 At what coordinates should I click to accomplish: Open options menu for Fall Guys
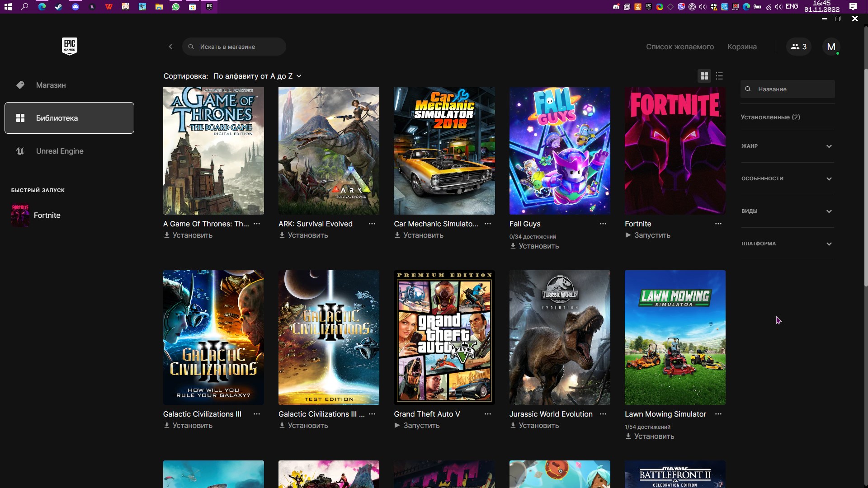[603, 224]
